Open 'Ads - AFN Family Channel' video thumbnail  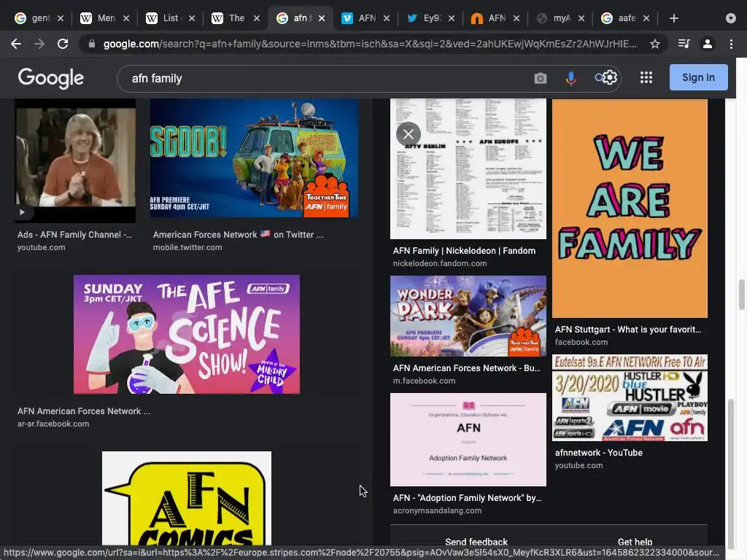[75, 160]
